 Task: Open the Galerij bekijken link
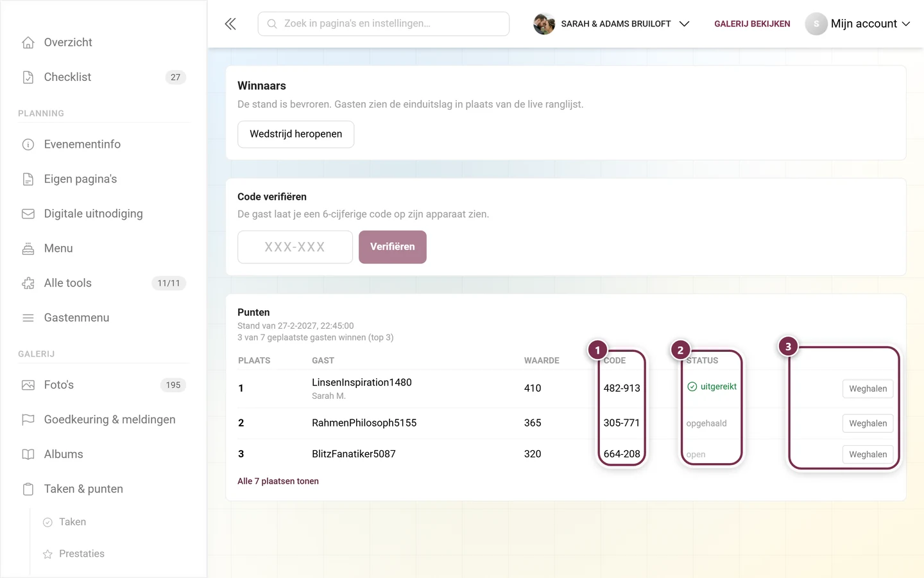tap(752, 24)
